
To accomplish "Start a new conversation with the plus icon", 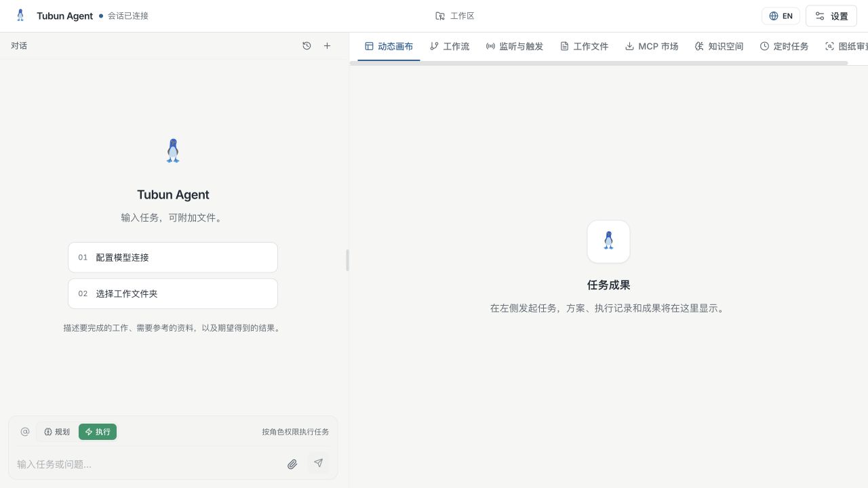I will click(x=327, y=46).
